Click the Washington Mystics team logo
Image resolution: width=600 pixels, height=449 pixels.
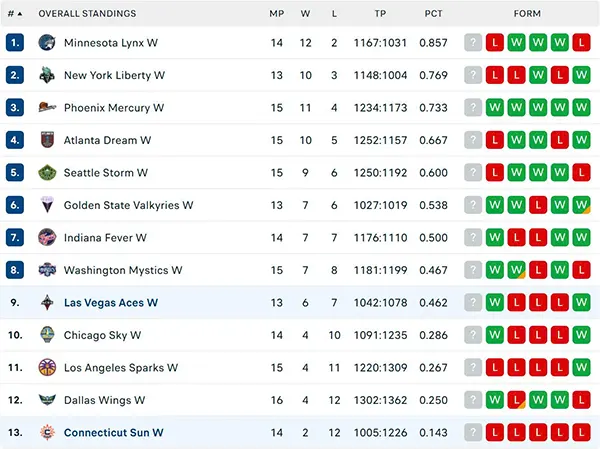[x=47, y=270]
